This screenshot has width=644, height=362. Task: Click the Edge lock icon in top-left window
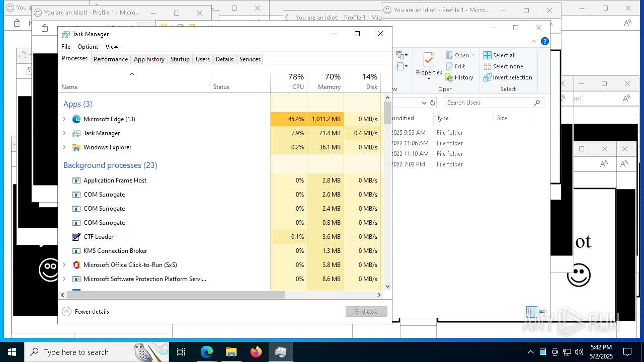[x=17, y=23]
